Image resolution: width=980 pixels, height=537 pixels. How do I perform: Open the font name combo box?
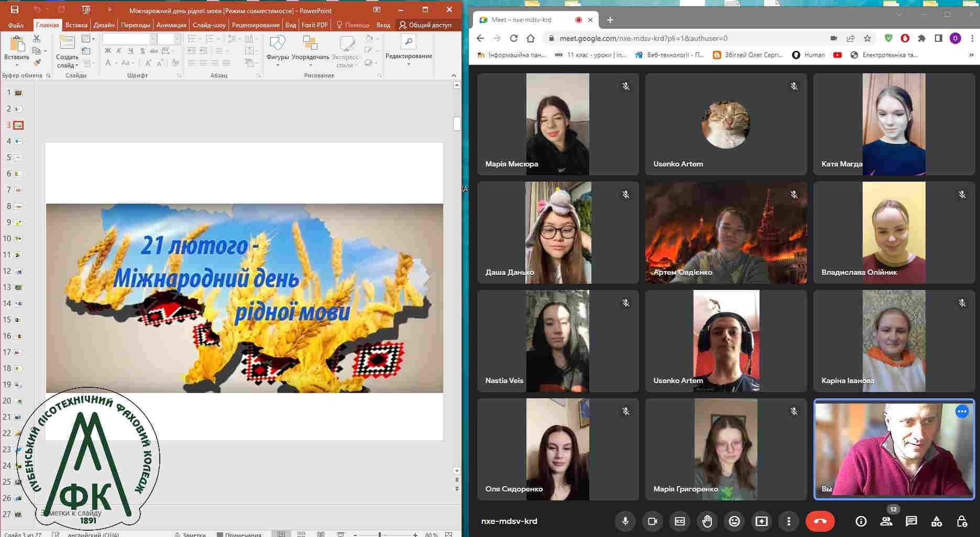tap(129, 39)
